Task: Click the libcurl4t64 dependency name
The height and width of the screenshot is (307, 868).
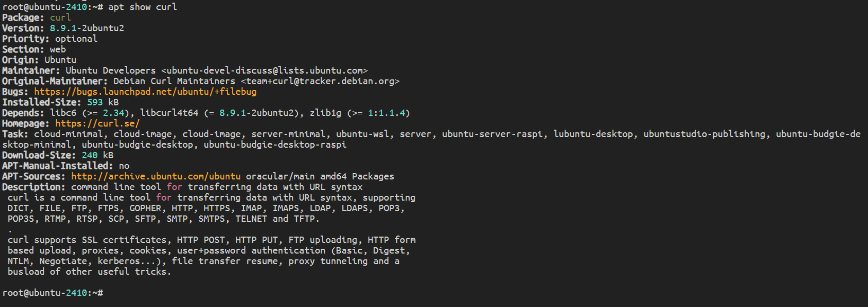Action: pyautogui.click(x=169, y=113)
